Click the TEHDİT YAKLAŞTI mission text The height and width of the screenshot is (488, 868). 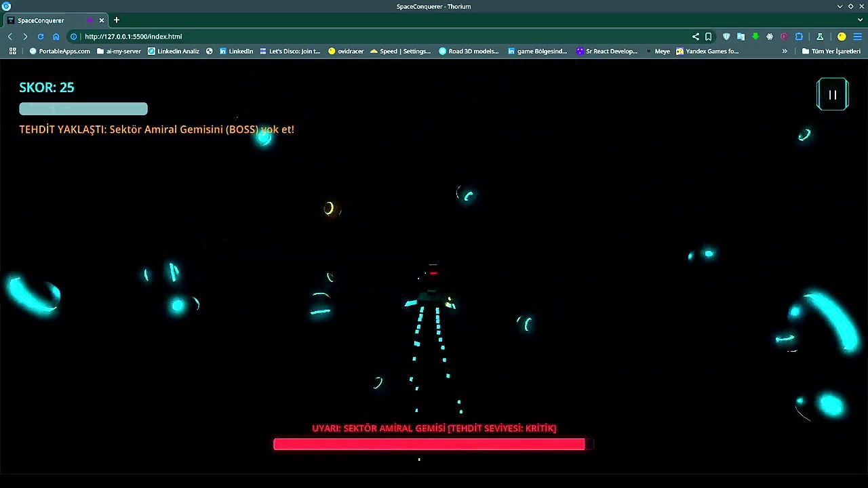coord(157,129)
